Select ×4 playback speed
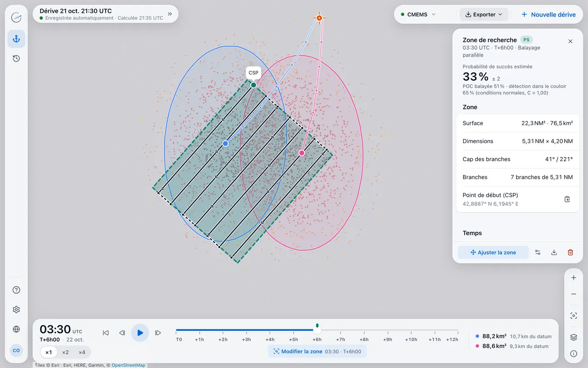 [82, 352]
